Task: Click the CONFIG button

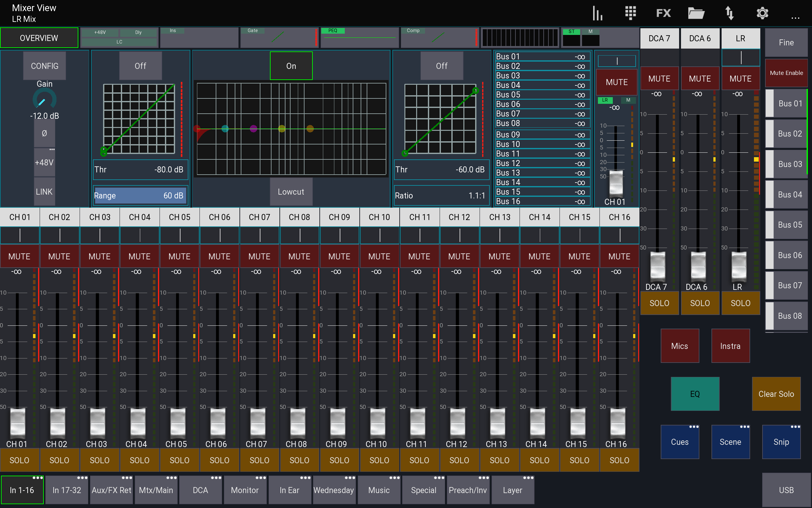Action: 44,66
